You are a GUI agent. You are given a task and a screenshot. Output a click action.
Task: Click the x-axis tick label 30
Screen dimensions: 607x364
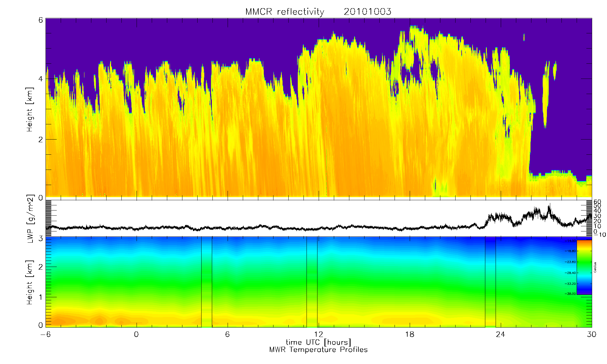592,334
